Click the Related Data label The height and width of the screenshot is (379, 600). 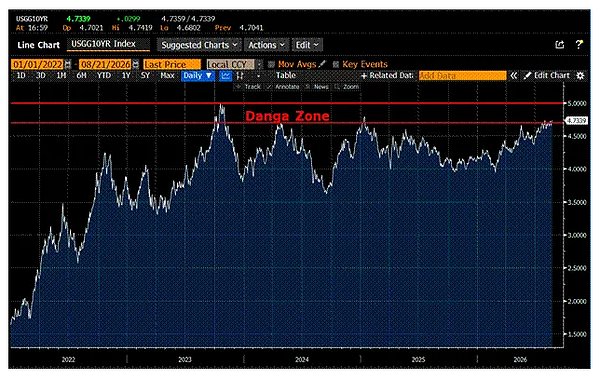point(391,75)
